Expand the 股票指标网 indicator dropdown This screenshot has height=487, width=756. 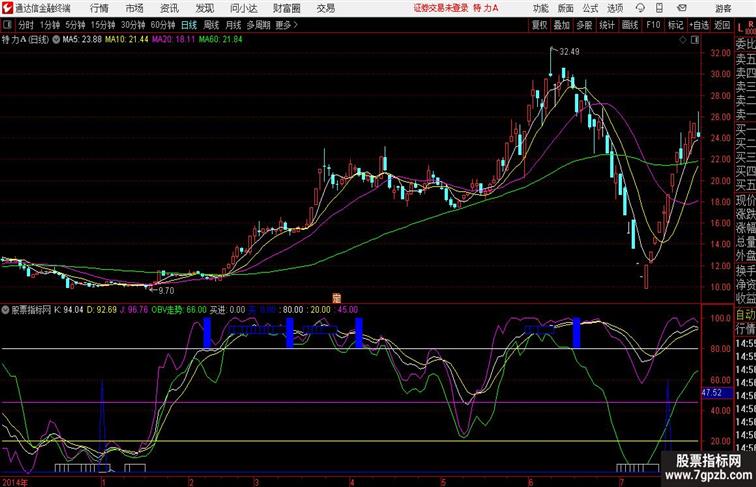5,310
